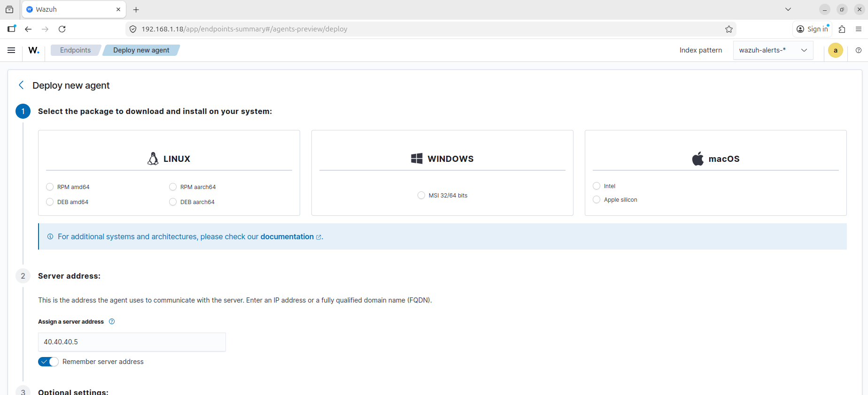Select the RPM amd64 package option
868x395 pixels.
50,187
